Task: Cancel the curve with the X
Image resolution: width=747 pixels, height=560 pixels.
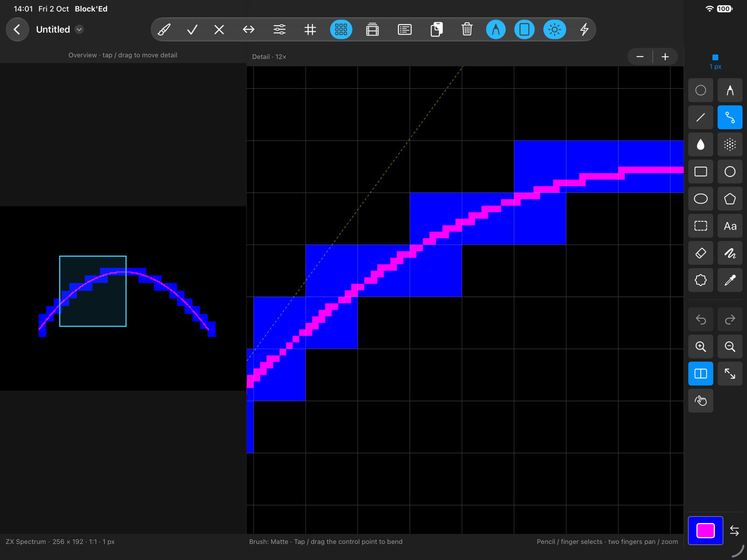Action: [x=219, y=29]
